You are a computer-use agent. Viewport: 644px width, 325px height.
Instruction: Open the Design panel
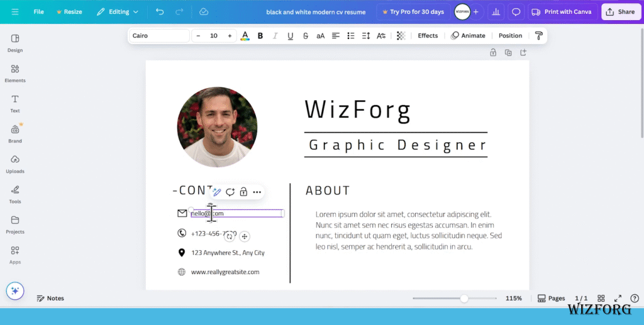(x=15, y=43)
